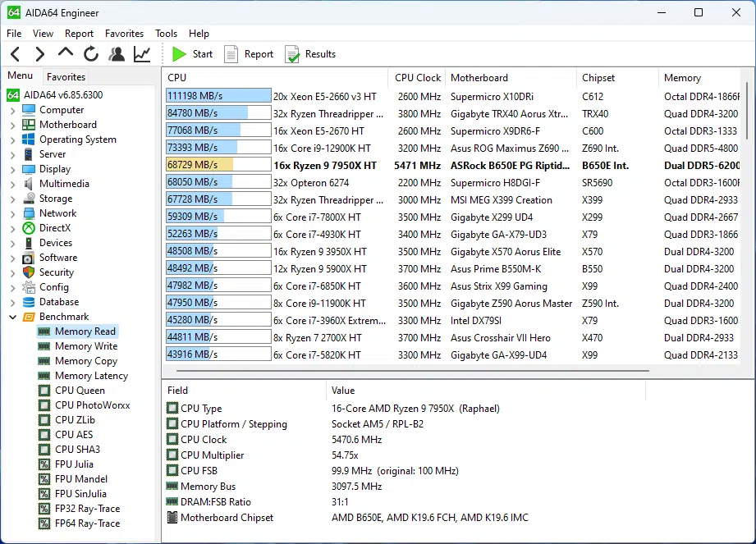Click the highlighted 68729 MB/s result bar
This screenshot has height=544, width=756.
click(218, 165)
